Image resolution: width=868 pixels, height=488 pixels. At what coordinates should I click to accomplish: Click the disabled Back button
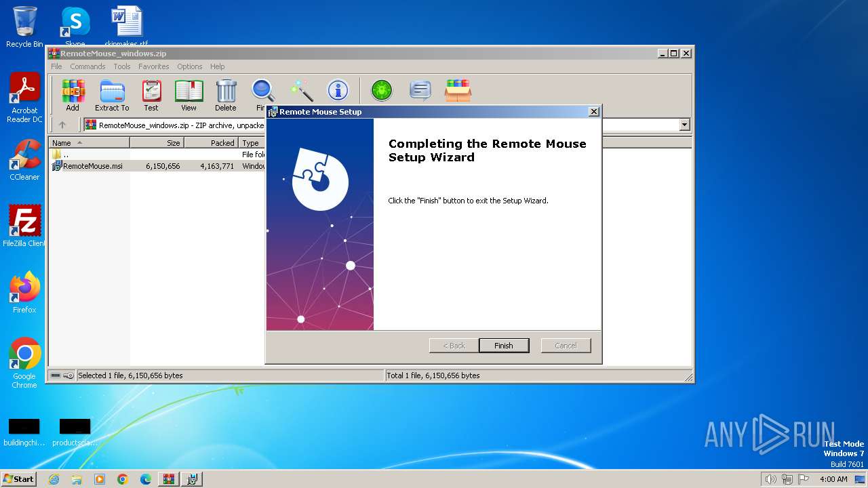[454, 346]
